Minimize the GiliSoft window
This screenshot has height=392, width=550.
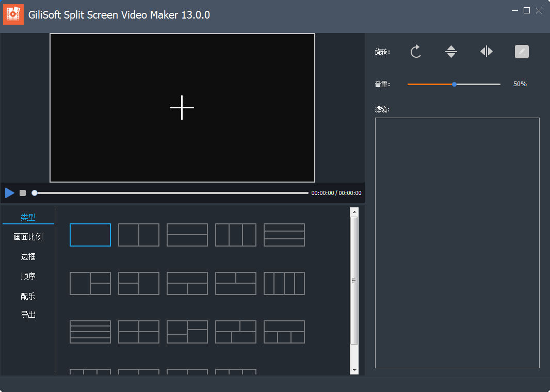pyautogui.click(x=514, y=10)
